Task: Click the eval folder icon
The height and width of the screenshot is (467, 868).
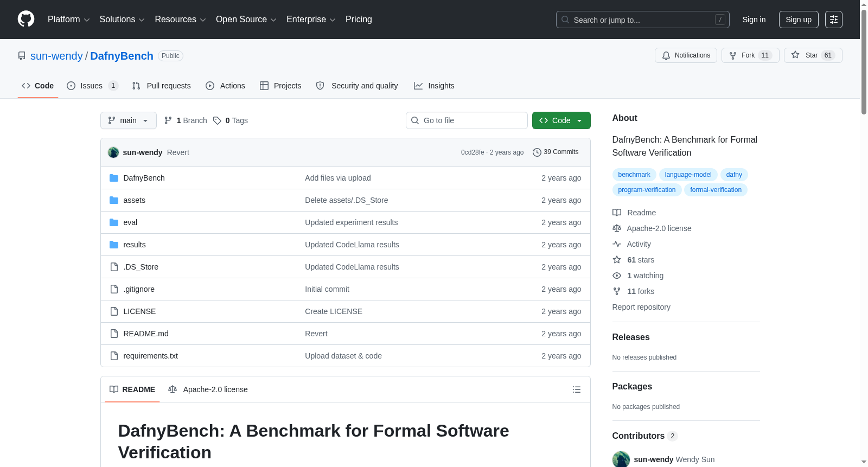Action: [x=114, y=222]
